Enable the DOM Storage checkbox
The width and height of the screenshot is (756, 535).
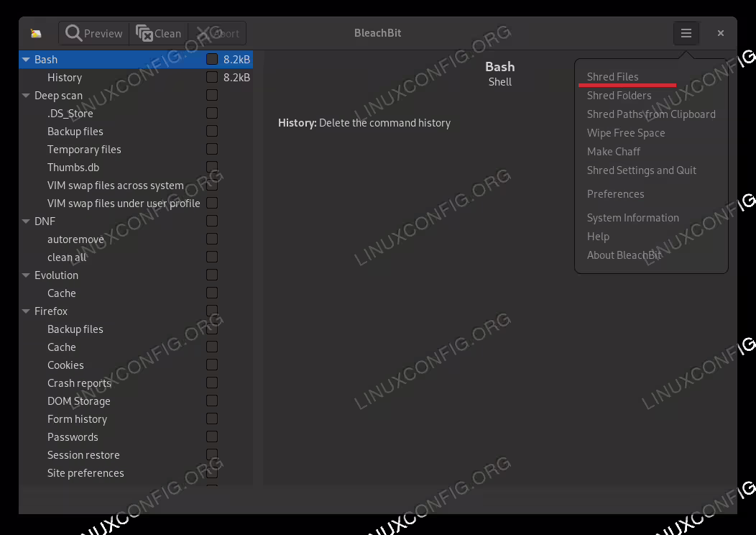click(212, 401)
